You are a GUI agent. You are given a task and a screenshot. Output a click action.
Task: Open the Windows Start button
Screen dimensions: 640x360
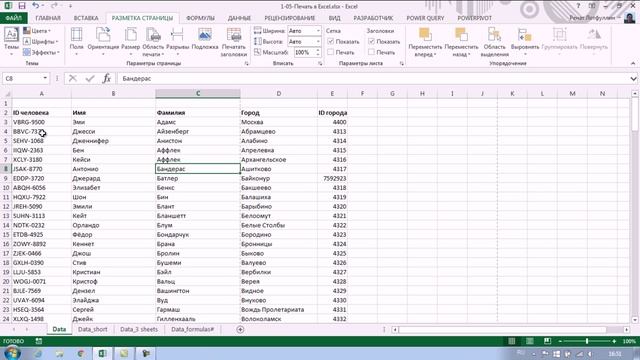point(11,353)
